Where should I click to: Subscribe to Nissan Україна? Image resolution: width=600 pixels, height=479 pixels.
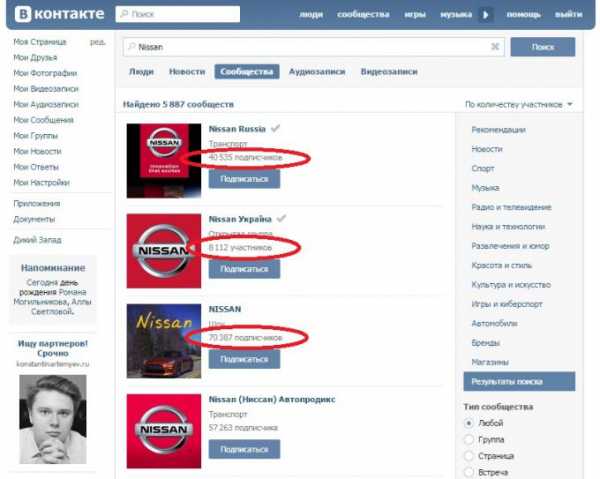244,269
